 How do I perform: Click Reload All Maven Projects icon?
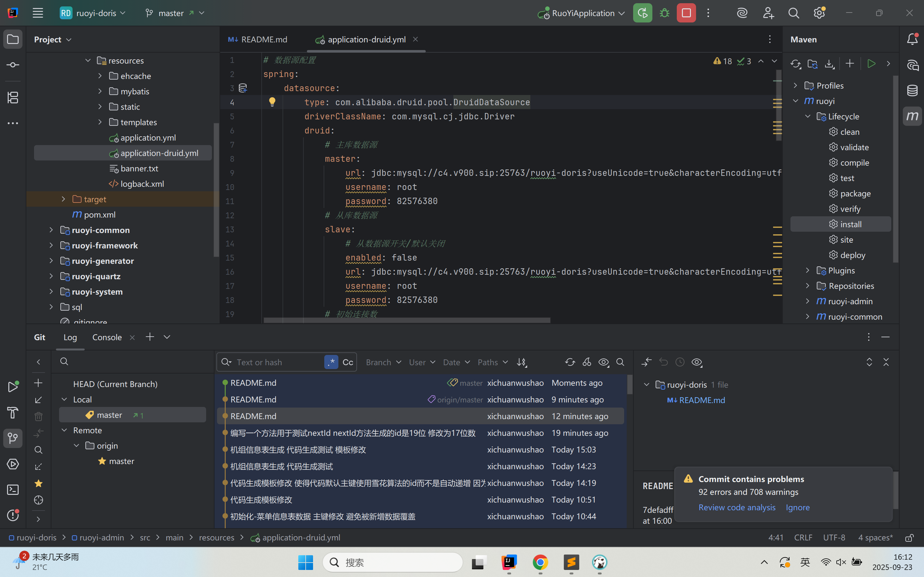click(x=795, y=64)
